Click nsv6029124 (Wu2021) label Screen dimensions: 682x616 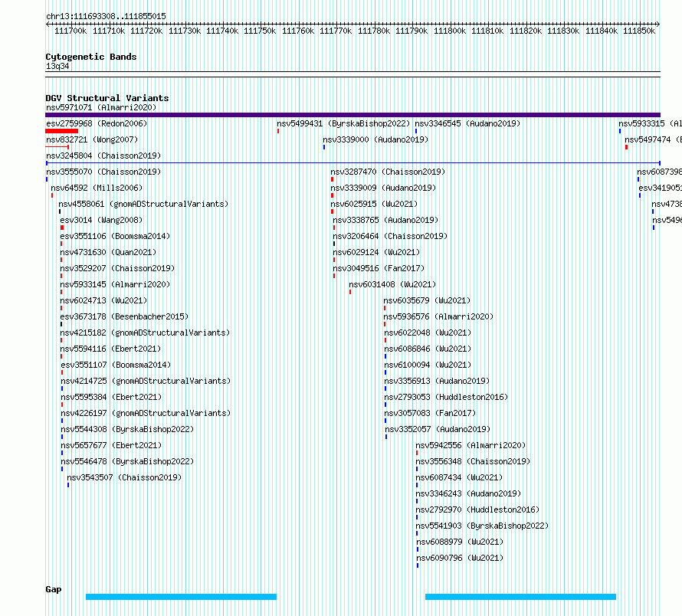[x=376, y=252]
